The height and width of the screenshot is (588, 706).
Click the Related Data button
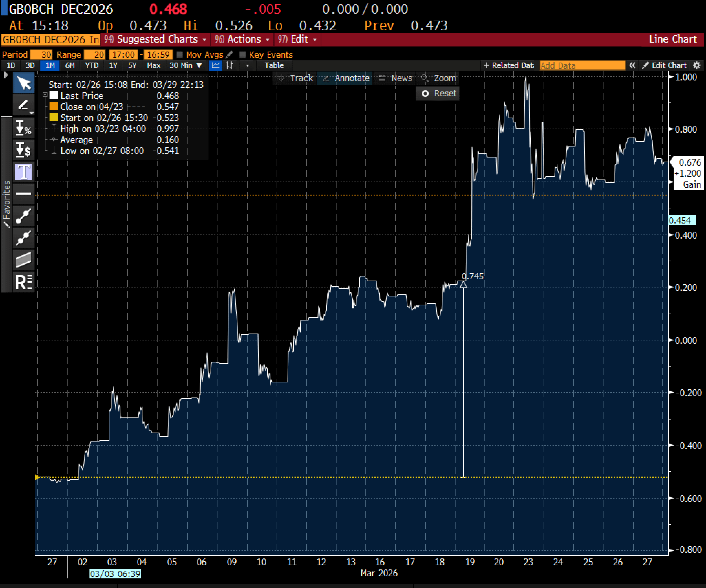(509, 65)
